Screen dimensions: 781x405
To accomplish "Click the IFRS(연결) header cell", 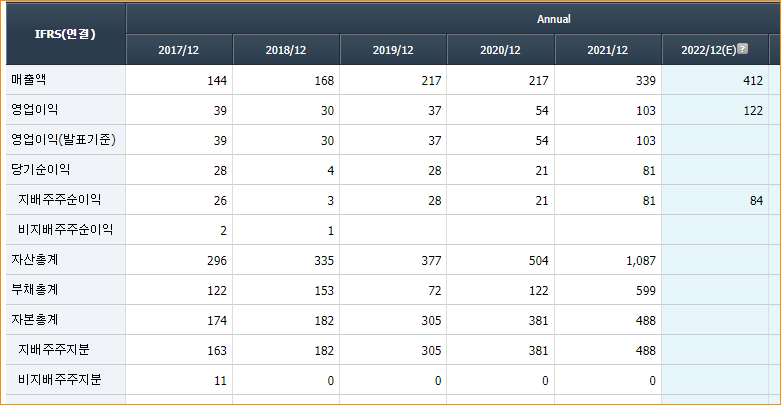I will (65, 34).
